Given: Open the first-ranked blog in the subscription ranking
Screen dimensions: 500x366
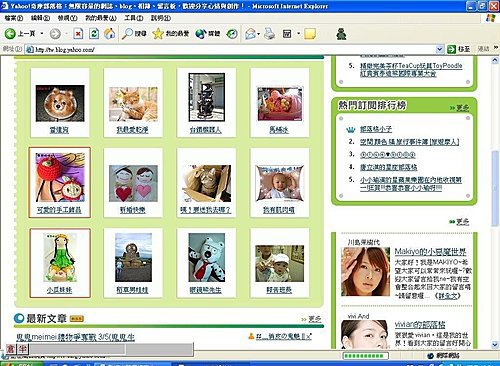Looking at the screenshot, I should pyautogui.click(x=376, y=129).
